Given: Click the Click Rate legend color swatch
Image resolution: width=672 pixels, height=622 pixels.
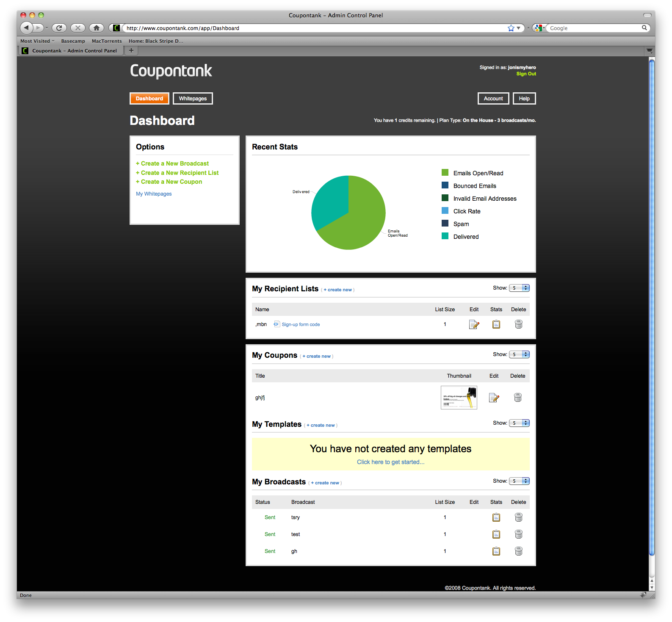Looking at the screenshot, I should [x=445, y=210].
